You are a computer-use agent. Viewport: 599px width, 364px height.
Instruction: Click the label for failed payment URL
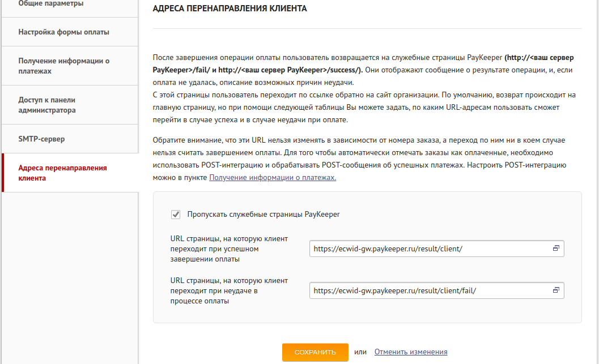click(x=229, y=291)
